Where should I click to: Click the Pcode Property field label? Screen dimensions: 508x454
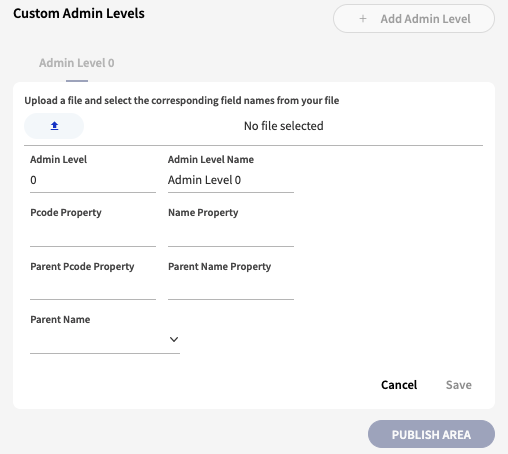[66, 213]
